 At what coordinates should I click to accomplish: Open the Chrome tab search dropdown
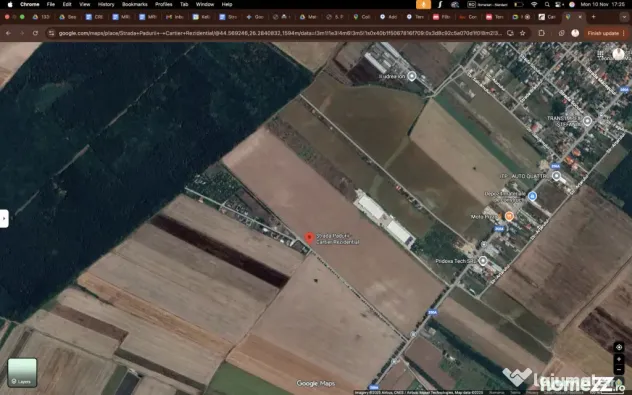point(625,17)
